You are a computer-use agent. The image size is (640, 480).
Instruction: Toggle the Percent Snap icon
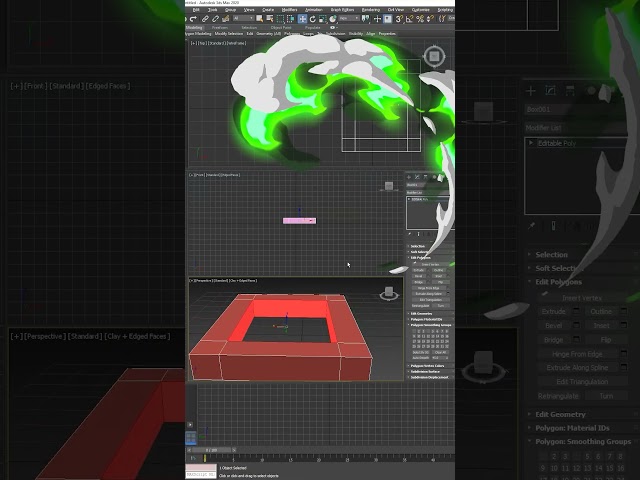[x=420, y=19]
